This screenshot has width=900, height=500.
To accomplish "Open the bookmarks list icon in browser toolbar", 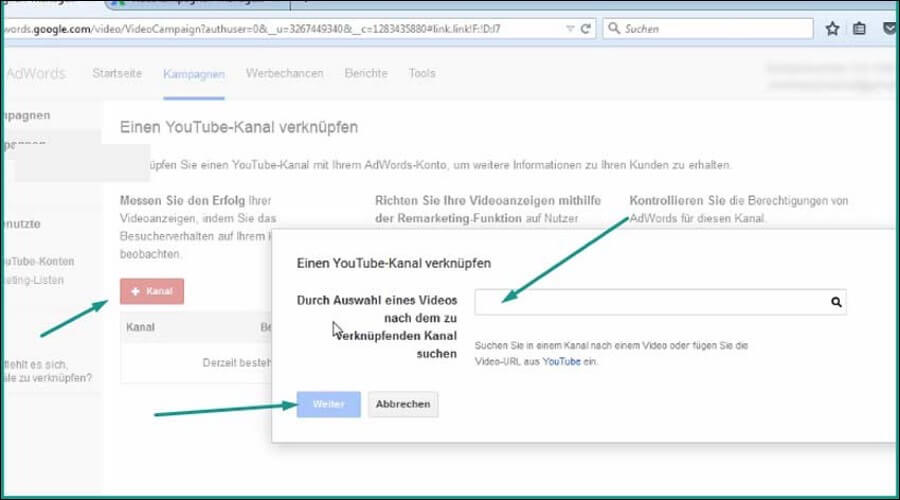I will (859, 29).
